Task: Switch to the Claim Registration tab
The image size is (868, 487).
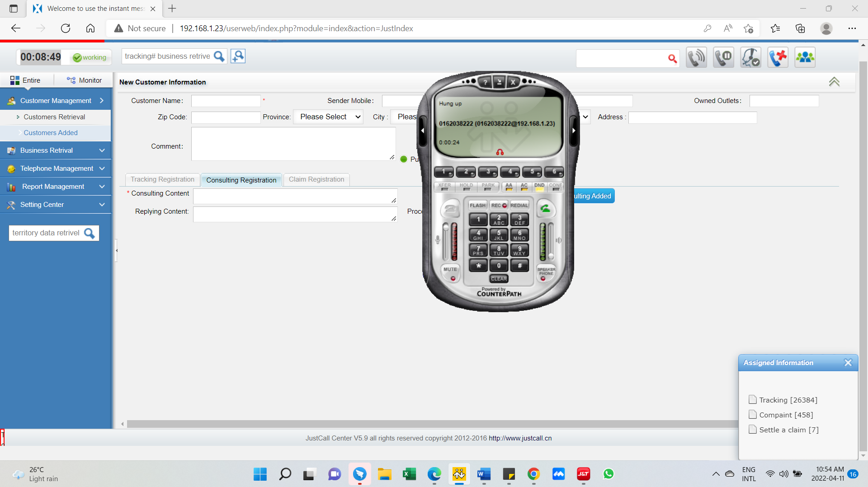Action: [316, 179]
